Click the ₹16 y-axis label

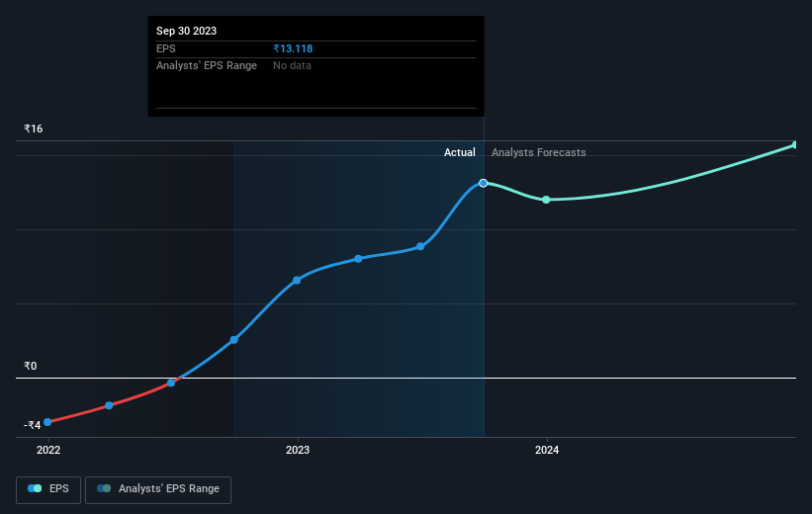[34, 128]
